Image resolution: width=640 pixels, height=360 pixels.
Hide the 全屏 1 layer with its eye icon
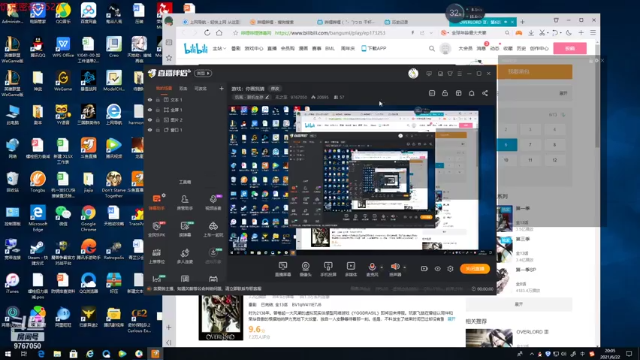click(150, 110)
